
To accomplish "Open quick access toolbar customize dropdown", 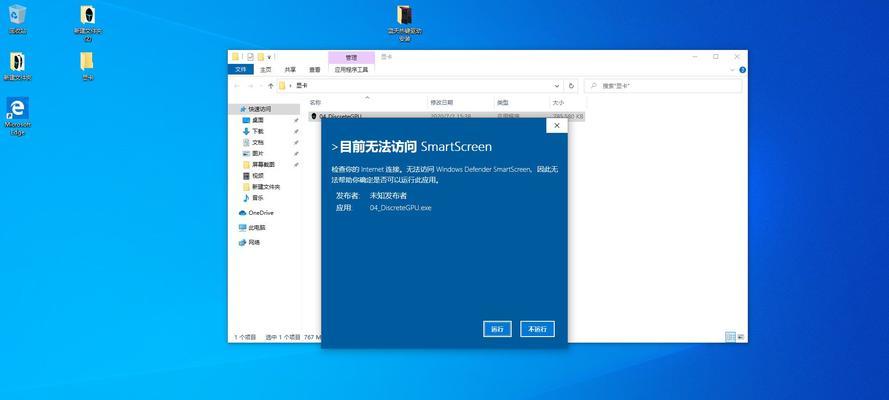I will [x=269, y=57].
